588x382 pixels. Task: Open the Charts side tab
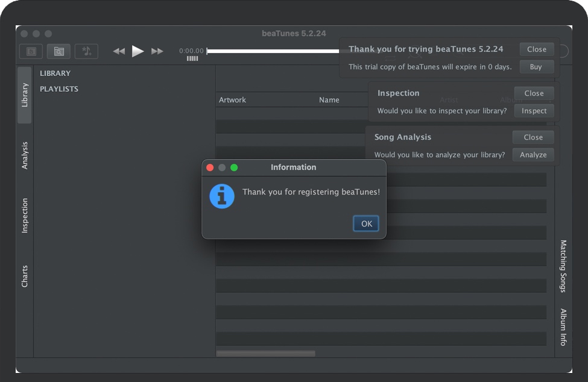[25, 276]
